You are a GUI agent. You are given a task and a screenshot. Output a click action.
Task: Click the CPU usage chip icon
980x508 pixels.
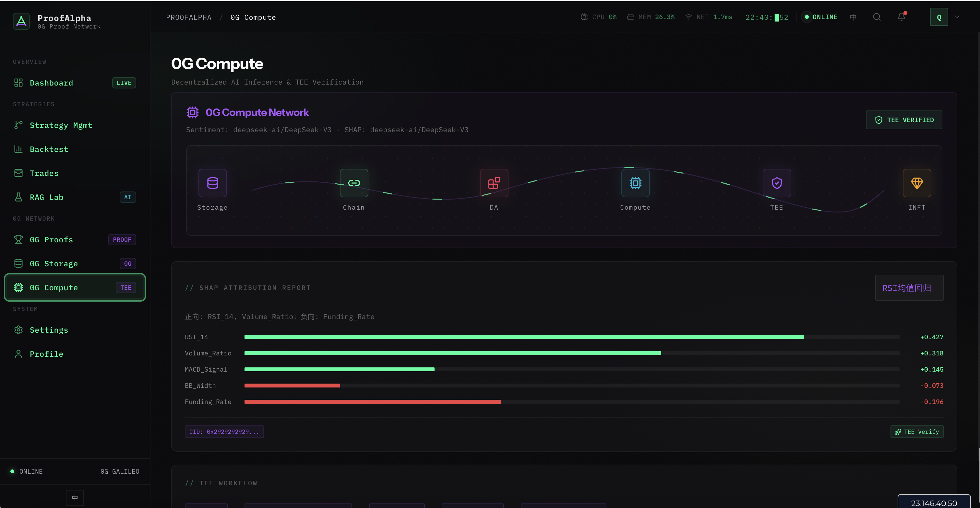click(584, 17)
